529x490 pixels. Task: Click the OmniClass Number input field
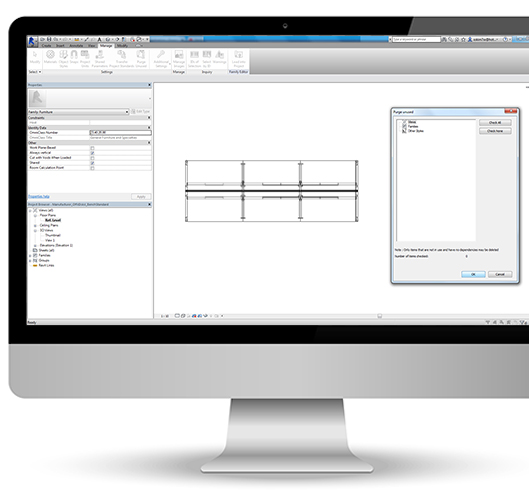point(120,133)
